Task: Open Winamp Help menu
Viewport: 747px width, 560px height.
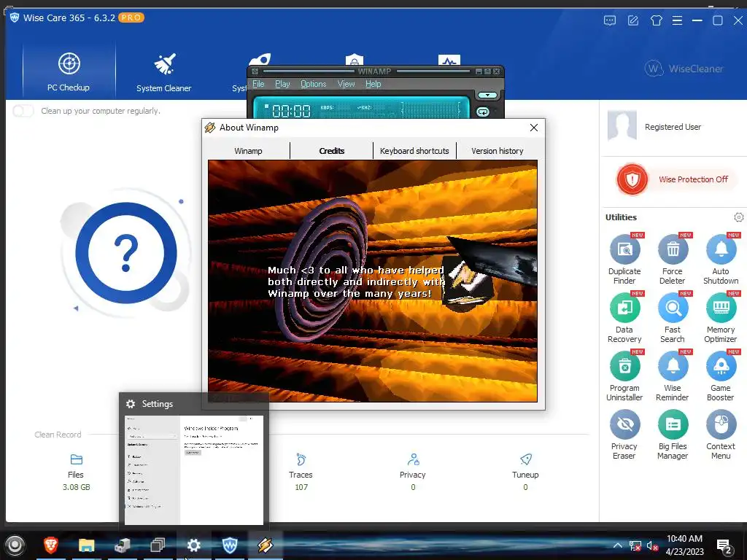Action: point(373,84)
